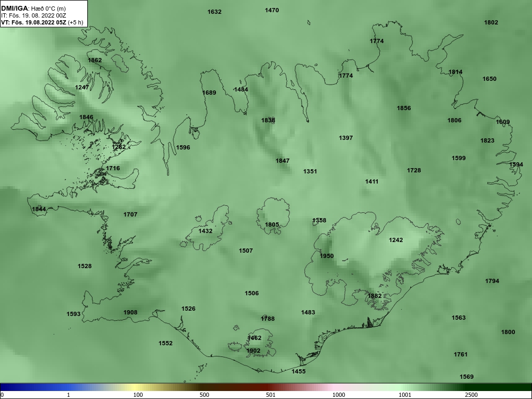This screenshot has width=532, height=399.
Task: Click the 1902 height value
Action: tap(253, 351)
